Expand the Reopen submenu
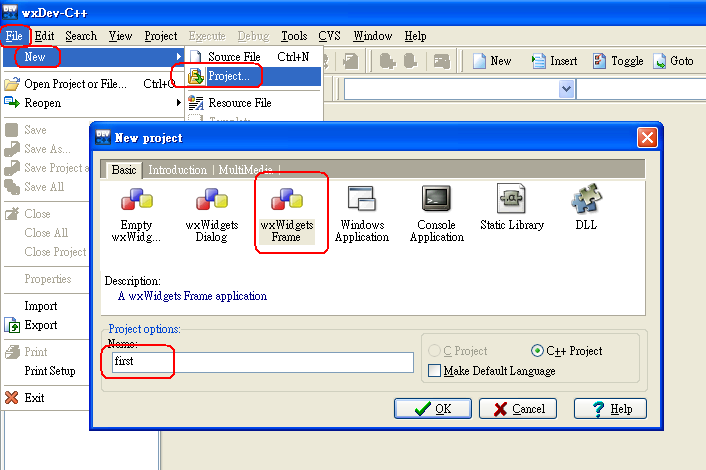This screenshot has width=706, height=470. coord(94,103)
